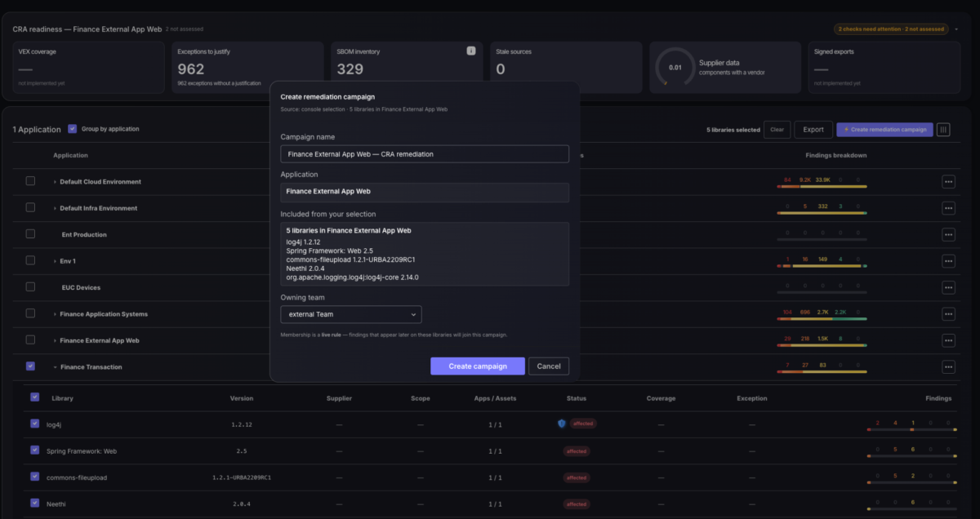
Task: Cancel the remediation campaign dialog
Action: click(549, 366)
